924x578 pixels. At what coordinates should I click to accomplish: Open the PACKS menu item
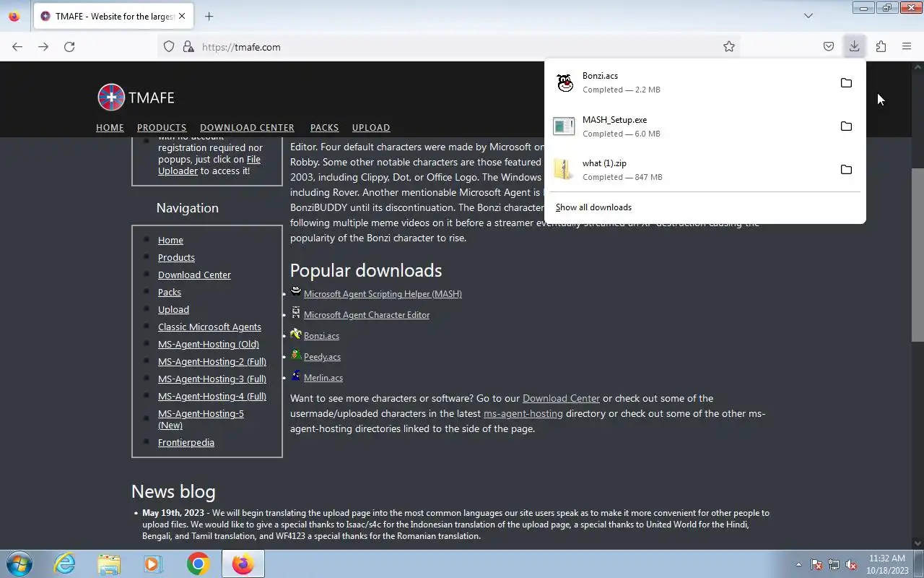click(324, 128)
